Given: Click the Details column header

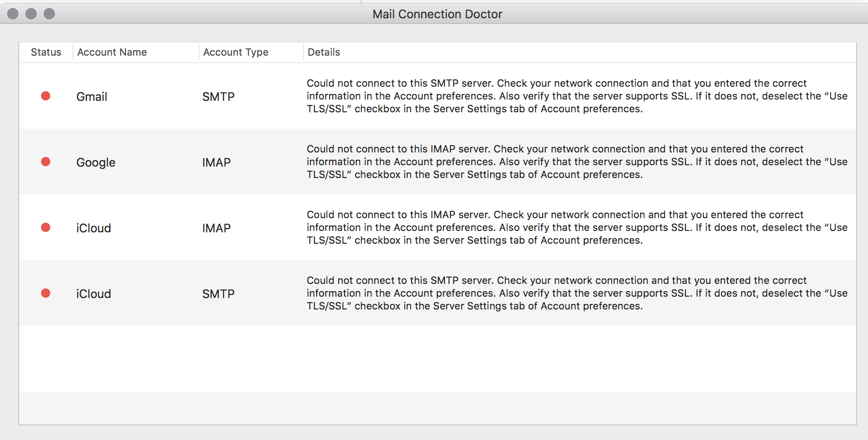Looking at the screenshot, I should click(x=324, y=52).
